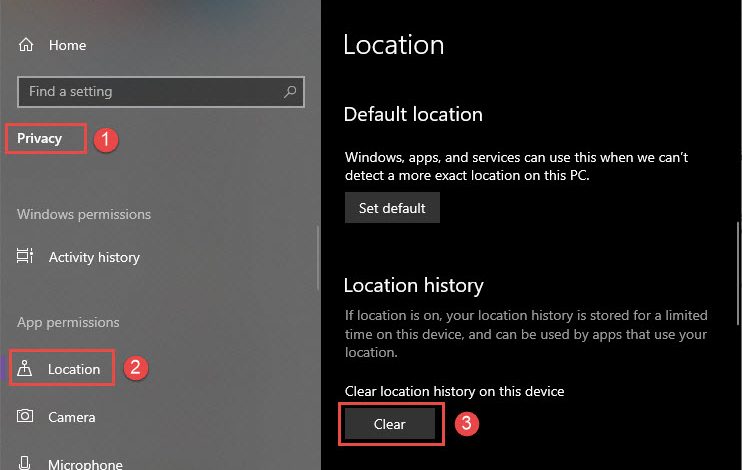Click the search magnifier icon

[x=290, y=91]
